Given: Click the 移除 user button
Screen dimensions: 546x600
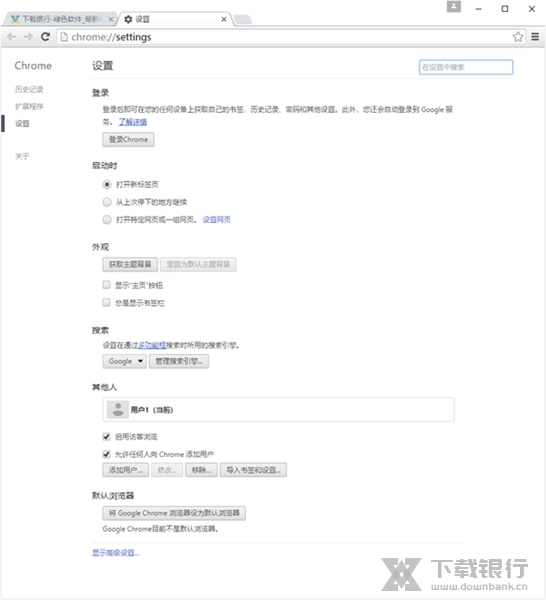Looking at the screenshot, I should click(x=202, y=470).
